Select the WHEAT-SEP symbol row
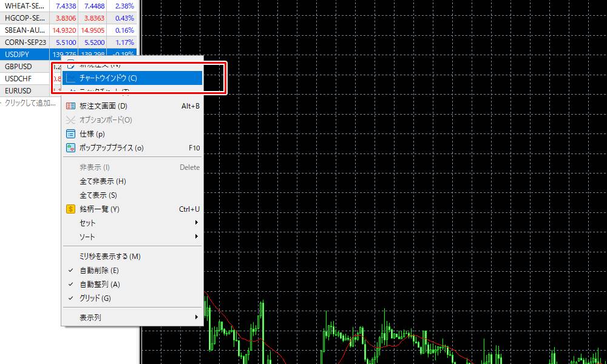 pyautogui.click(x=24, y=6)
